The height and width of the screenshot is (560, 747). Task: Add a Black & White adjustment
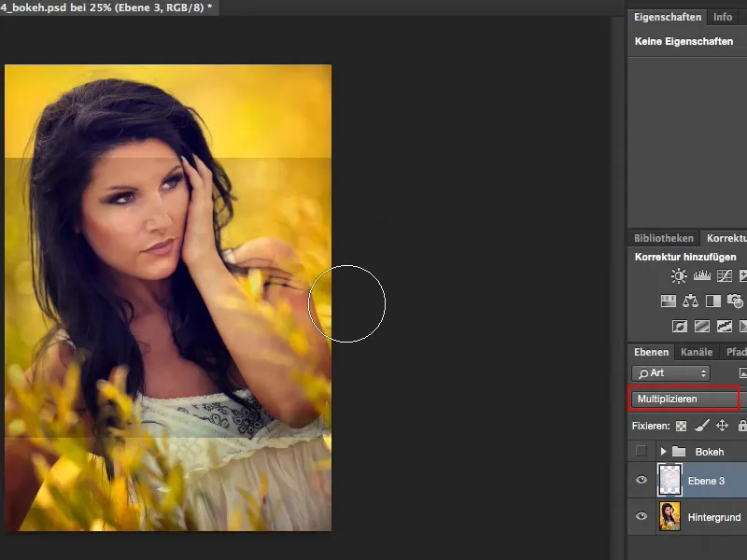[712, 301]
